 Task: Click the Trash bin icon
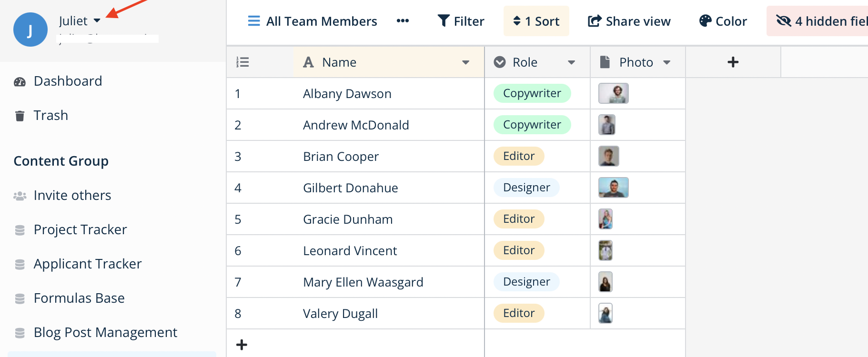(20, 116)
